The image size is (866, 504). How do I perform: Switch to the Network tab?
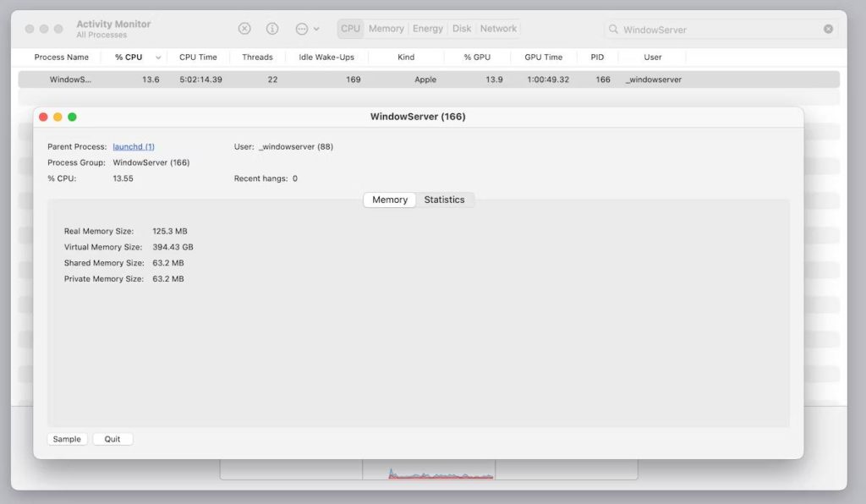pos(498,29)
